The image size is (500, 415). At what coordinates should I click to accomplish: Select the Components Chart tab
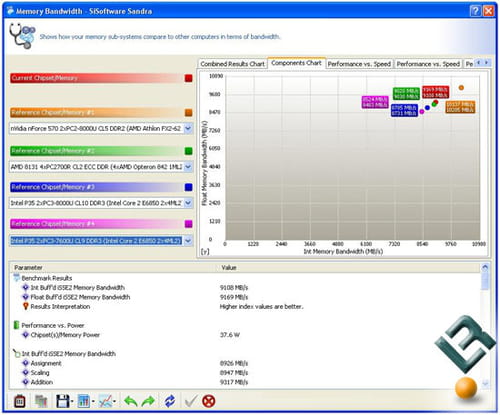(296, 63)
